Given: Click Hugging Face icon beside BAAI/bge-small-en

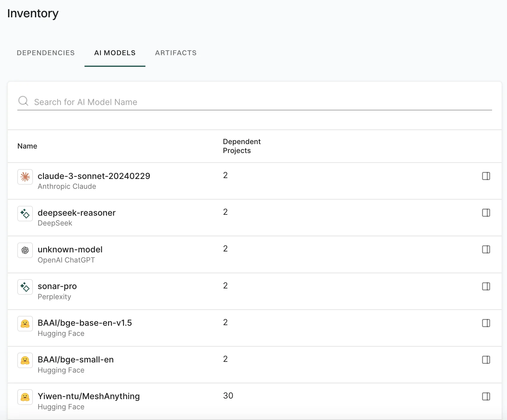Looking at the screenshot, I should pos(25,360).
